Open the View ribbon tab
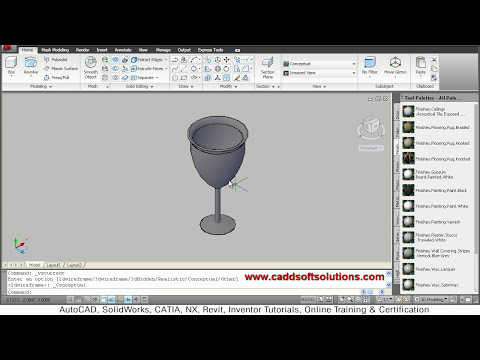 tap(143, 50)
